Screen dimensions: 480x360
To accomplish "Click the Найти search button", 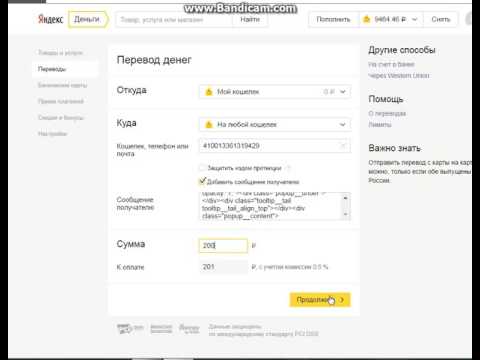I will click(x=250, y=20).
